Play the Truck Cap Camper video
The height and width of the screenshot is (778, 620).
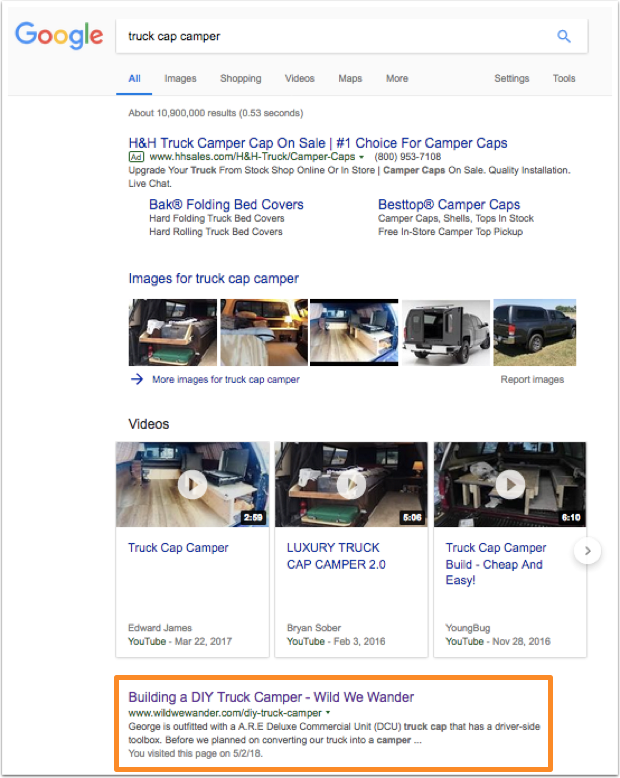(x=192, y=484)
